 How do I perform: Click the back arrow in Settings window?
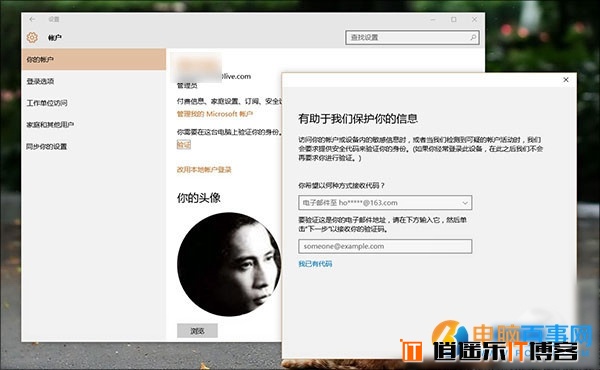tap(32, 19)
